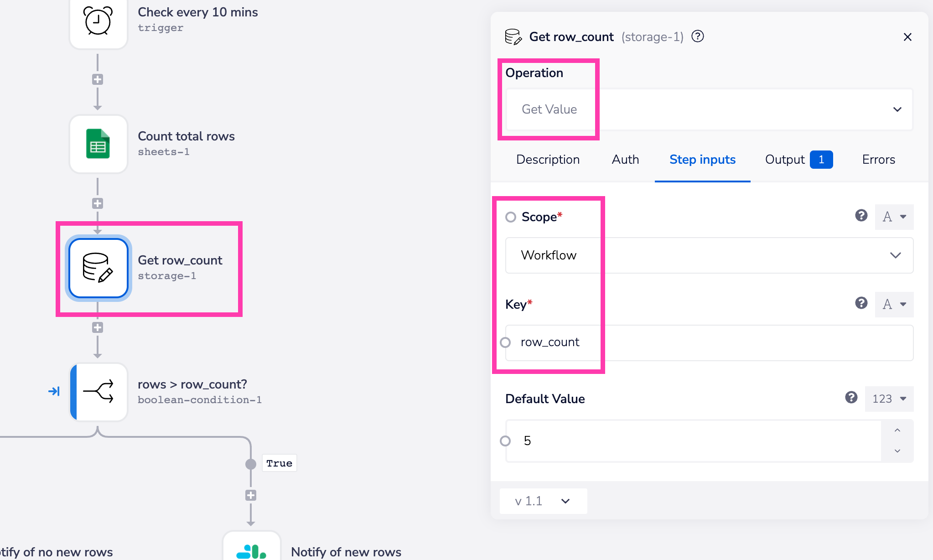Click the storage 'Get row_count' step icon
Screen dimensions: 933x560
98,268
